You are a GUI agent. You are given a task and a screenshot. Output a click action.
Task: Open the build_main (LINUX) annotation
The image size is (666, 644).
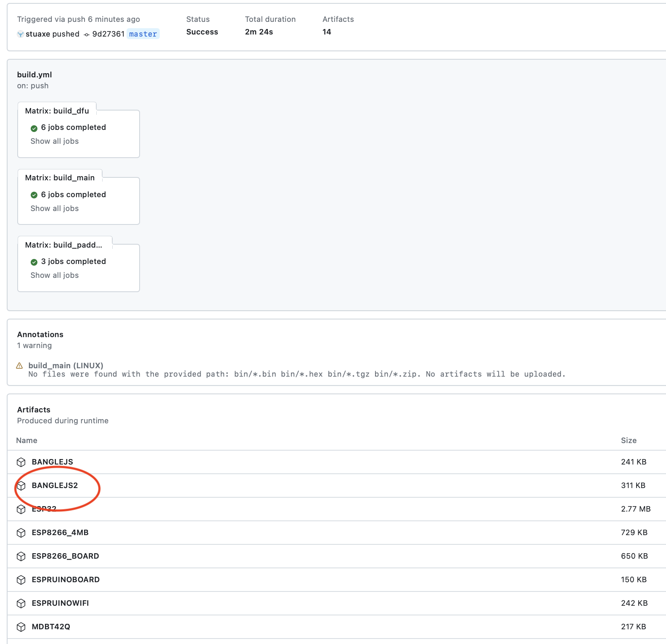(x=66, y=365)
